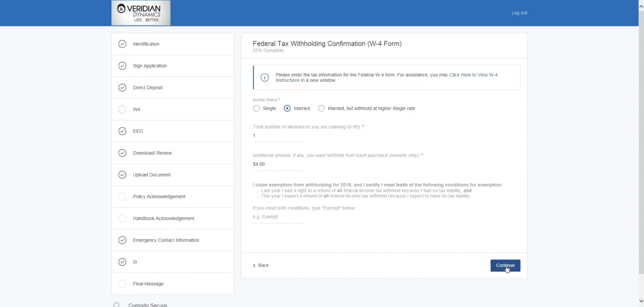Go to Emergency Contact Information section
Viewport: 644px width, 307px height.
pos(166,240)
